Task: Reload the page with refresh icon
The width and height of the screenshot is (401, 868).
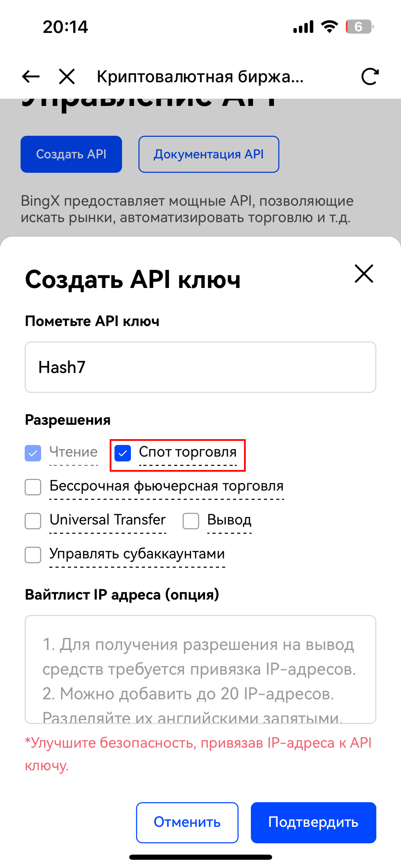Action: (370, 76)
